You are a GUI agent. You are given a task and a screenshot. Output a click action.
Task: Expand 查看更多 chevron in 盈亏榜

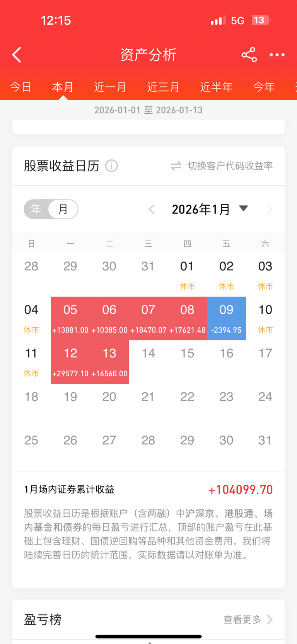270,619
